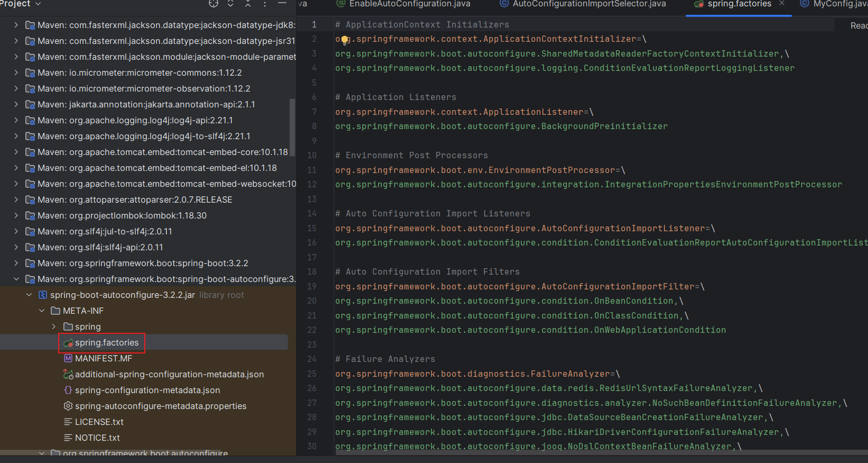Viewport: 868px width, 463px height.
Task: Click the jar archive icon of spring-boot-autoconfigure-3.2.2.jar
Action: click(43, 295)
